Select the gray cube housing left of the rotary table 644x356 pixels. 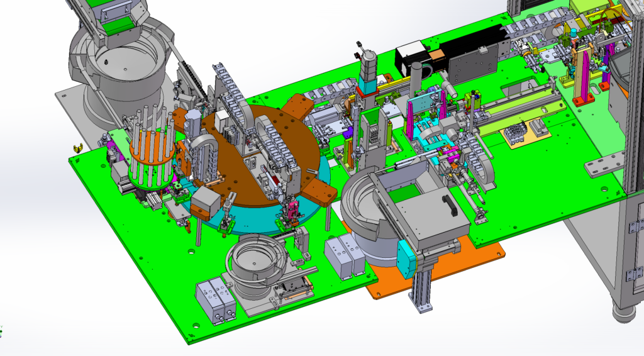(x=206, y=202)
